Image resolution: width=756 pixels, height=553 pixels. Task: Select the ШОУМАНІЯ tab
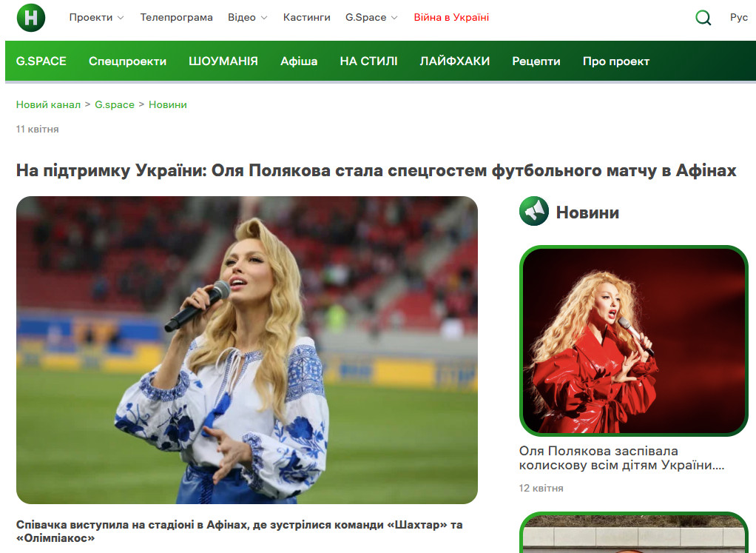point(223,61)
